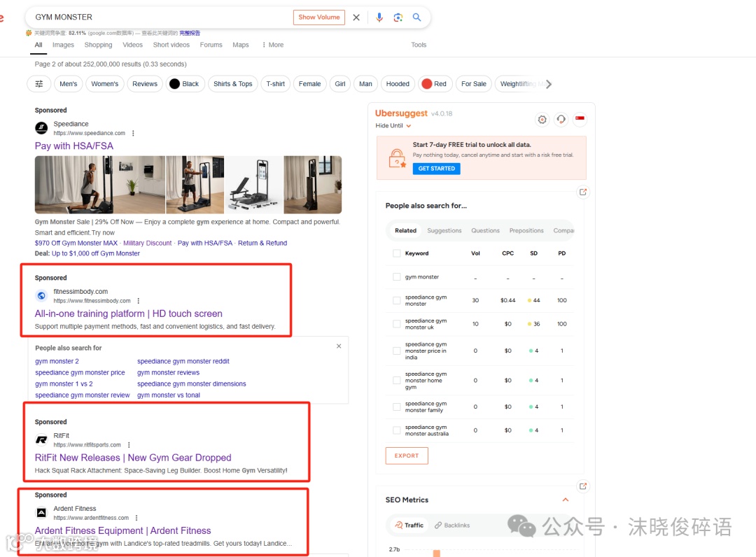
Task: Filter by the Black color chip
Action: 185,84
